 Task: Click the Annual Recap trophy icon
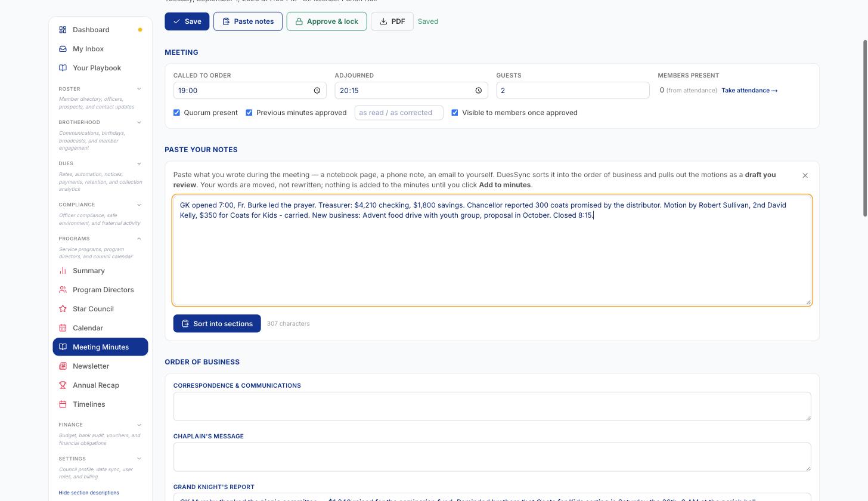[63, 385]
